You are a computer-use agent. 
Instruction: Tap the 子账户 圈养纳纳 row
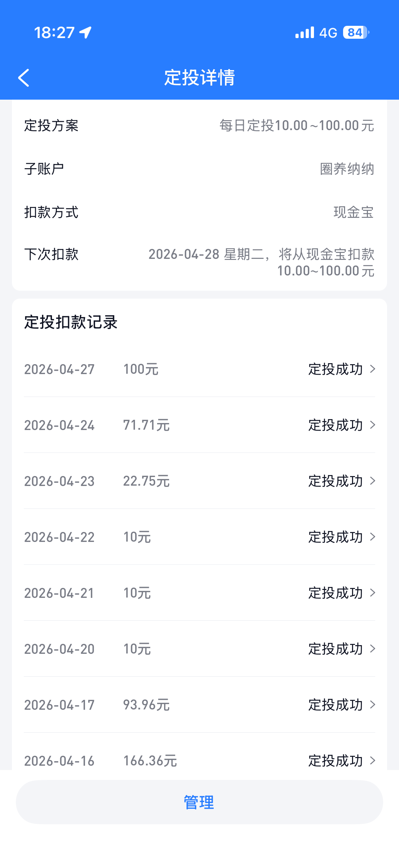pyautogui.click(x=199, y=169)
